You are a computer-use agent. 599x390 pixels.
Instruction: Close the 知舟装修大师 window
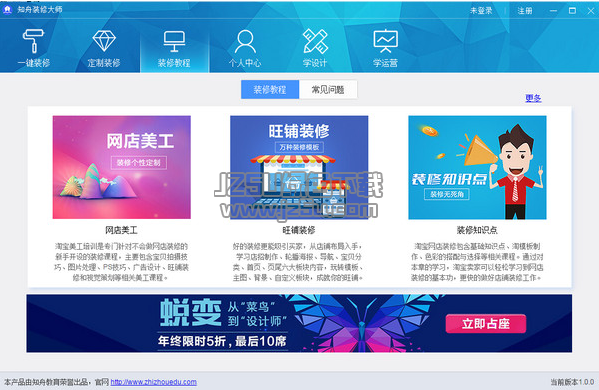[x=591, y=11]
